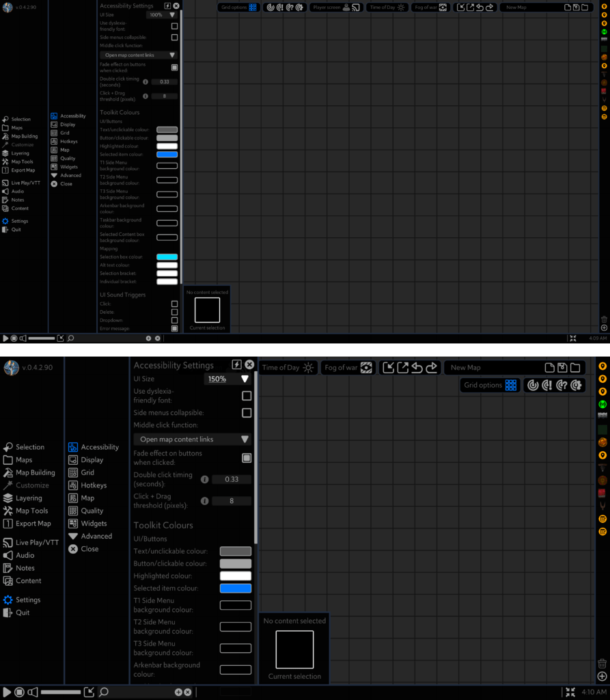
Task: Select the Time of Day sun icon
Action: click(309, 367)
